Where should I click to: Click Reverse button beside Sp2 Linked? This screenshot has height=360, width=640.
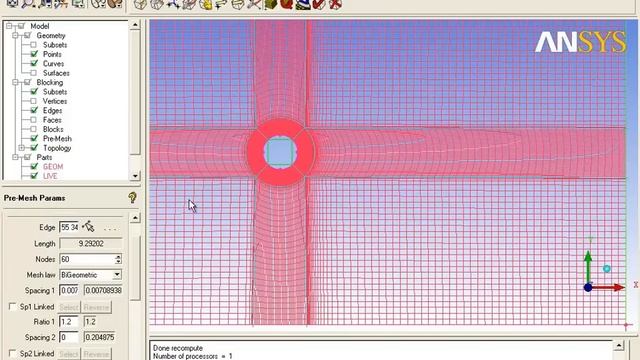pyautogui.click(x=96, y=354)
